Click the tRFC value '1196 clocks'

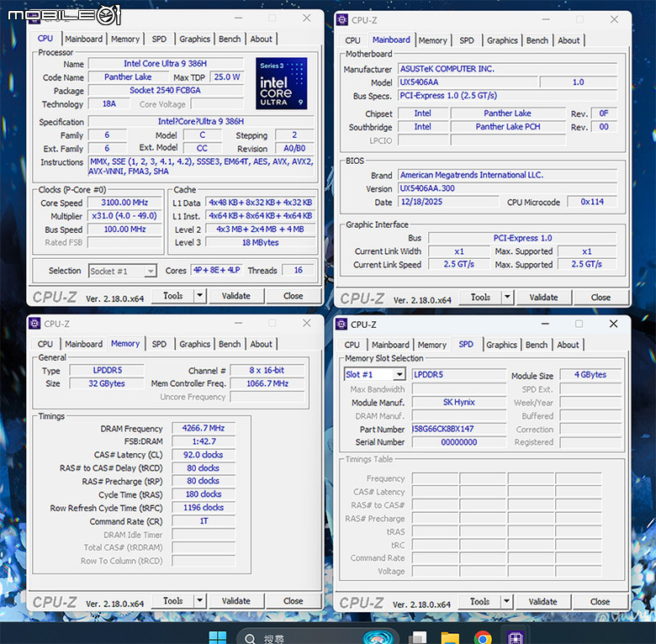click(x=204, y=507)
